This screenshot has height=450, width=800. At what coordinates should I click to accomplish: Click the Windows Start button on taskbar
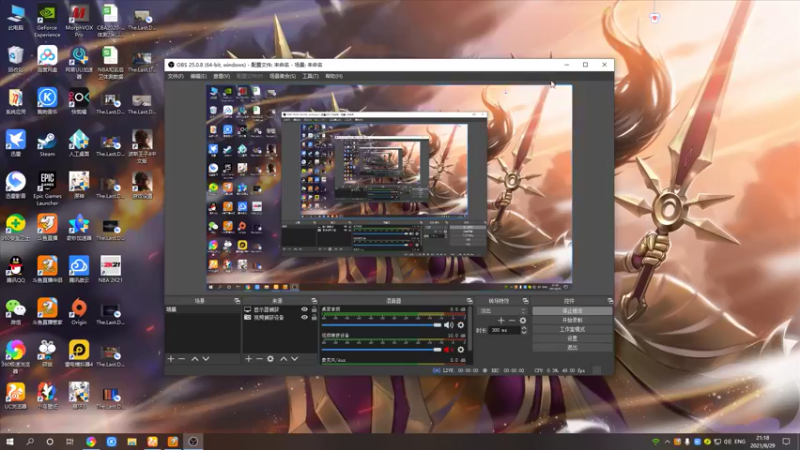click(x=10, y=442)
